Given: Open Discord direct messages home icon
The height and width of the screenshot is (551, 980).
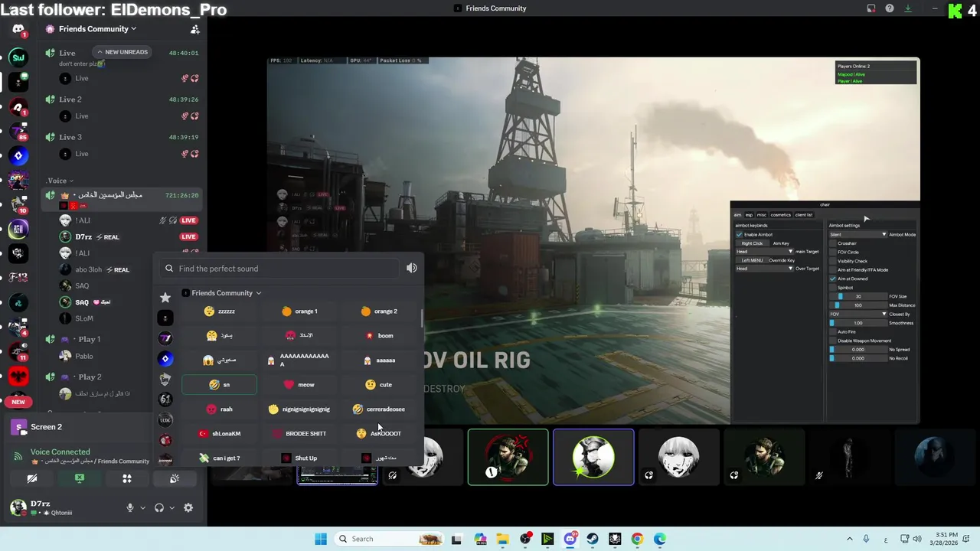Looking at the screenshot, I should click(18, 29).
